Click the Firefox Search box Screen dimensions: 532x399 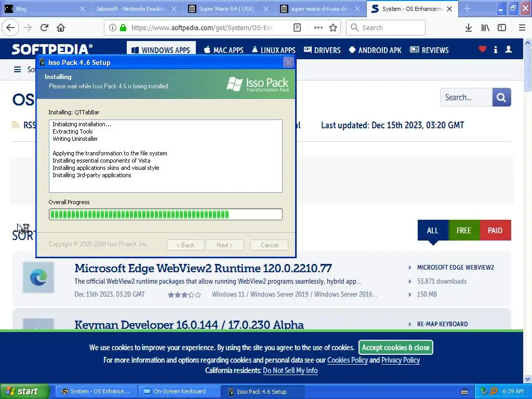[385, 28]
